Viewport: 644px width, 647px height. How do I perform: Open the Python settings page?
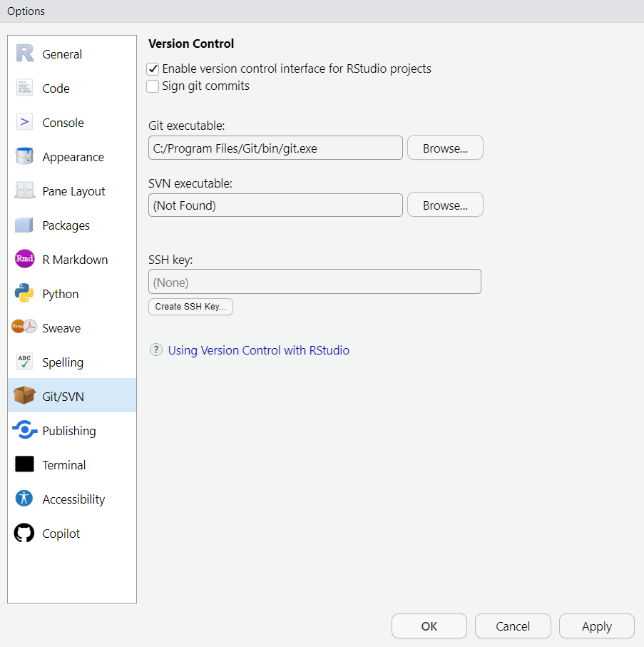point(72,294)
